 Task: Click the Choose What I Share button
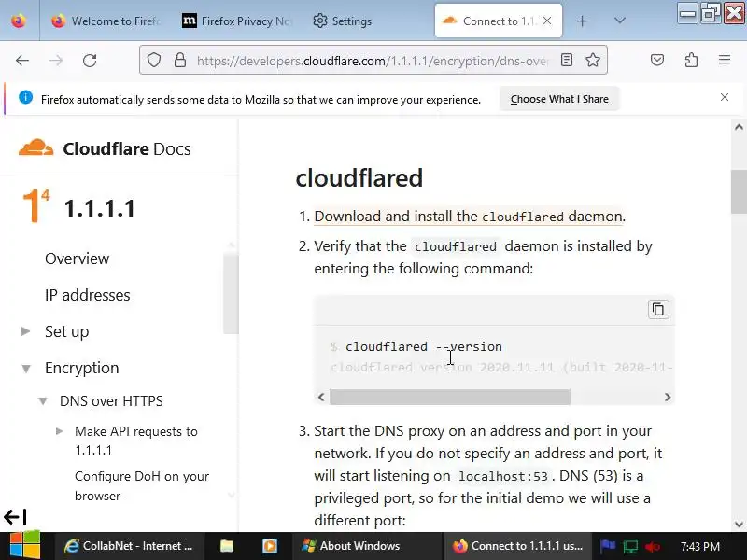pos(559,99)
